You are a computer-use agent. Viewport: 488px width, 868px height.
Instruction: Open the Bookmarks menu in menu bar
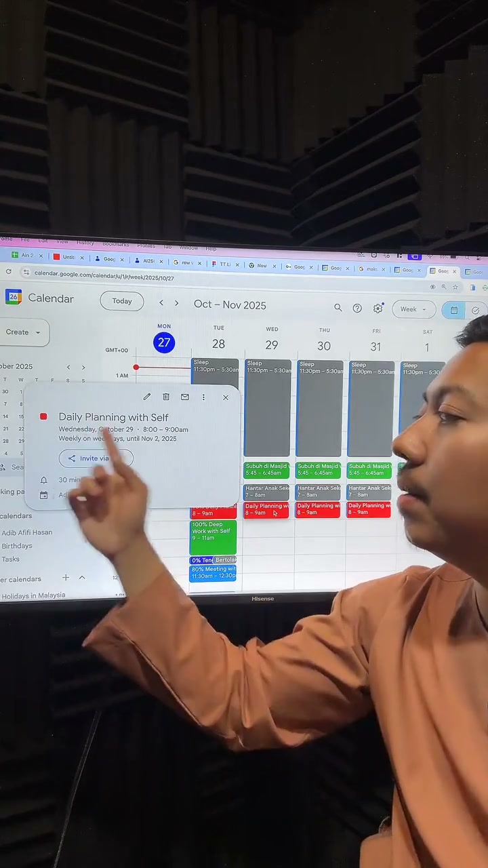point(116,243)
